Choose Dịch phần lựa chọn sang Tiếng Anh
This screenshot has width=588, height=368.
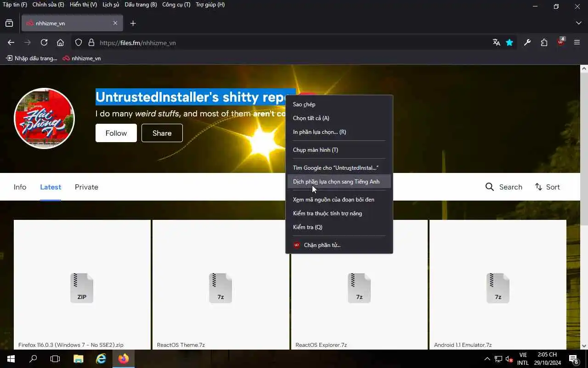339,182
